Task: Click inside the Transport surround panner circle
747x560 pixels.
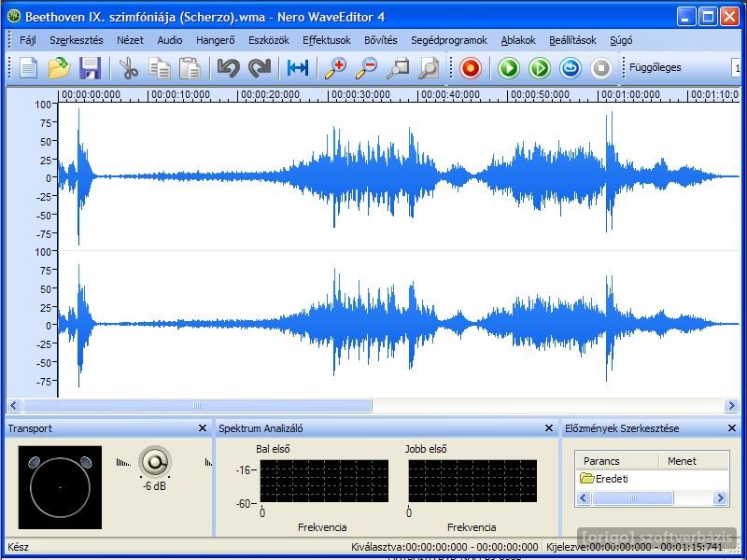Action: 60,487
